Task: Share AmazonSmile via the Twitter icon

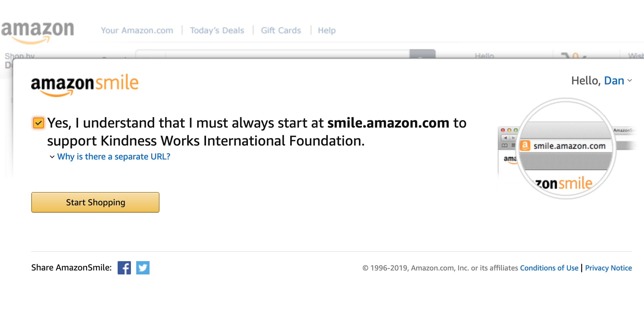Action: point(143,268)
